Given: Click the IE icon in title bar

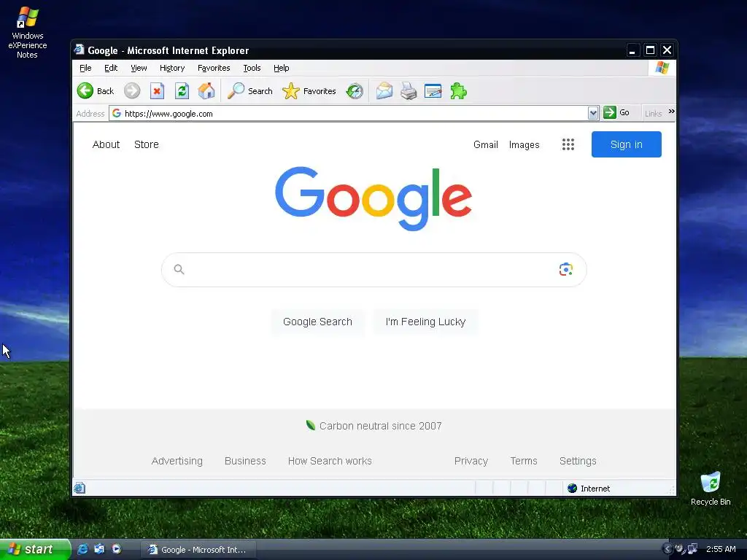Looking at the screenshot, I should coord(79,50).
